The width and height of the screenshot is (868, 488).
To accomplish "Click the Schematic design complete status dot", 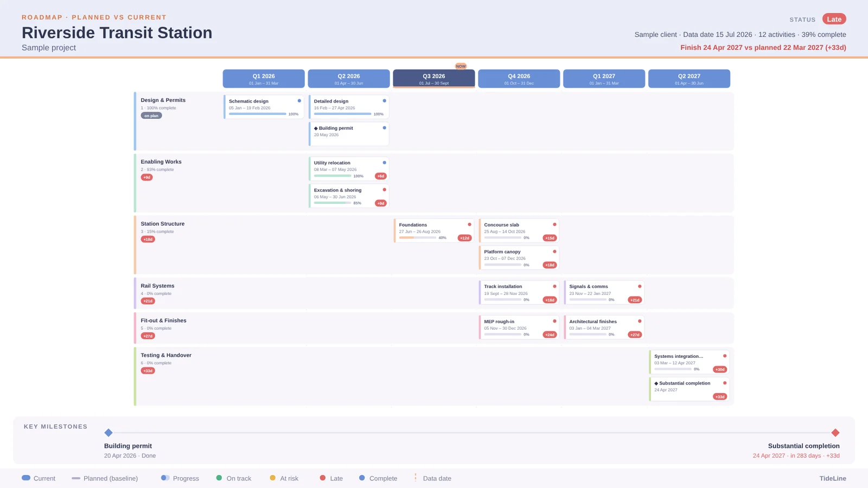I will click(299, 101).
